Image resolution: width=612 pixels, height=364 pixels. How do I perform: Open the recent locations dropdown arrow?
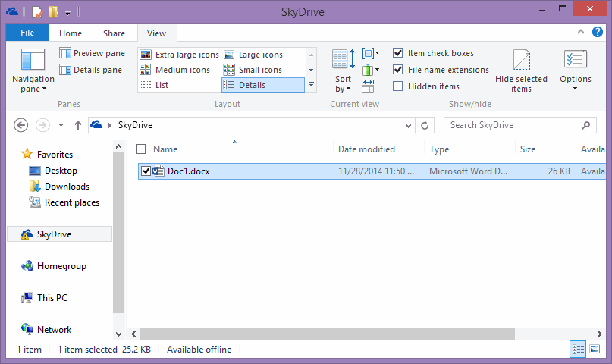(x=61, y=125)
